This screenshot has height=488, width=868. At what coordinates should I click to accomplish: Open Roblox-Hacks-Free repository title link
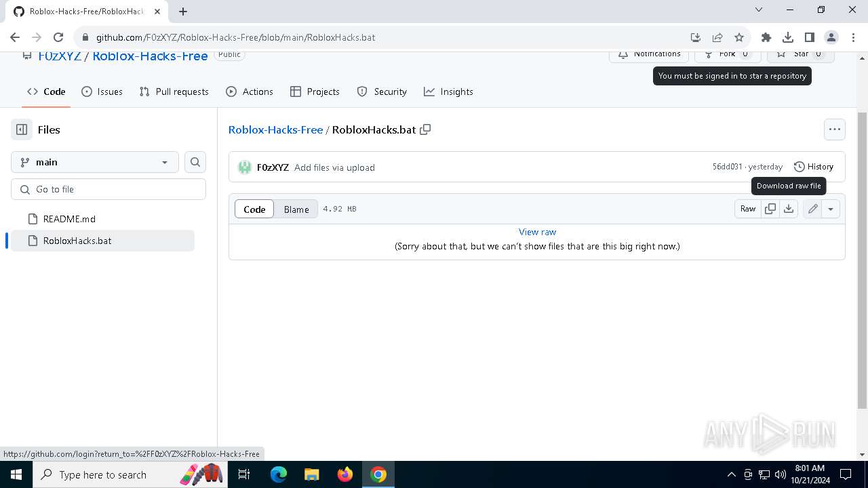click(x=150, y=56)
